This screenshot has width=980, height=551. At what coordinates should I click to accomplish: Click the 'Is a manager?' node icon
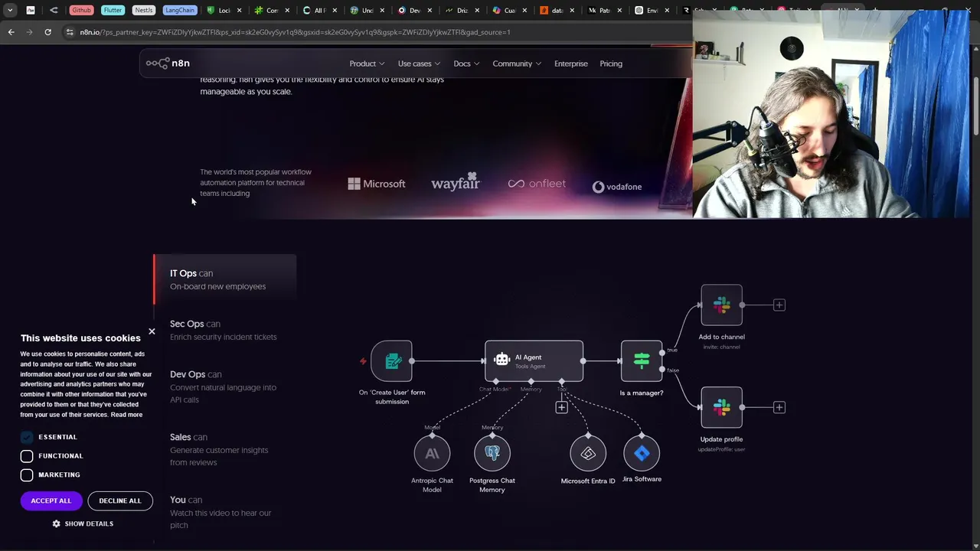point(642,360)
